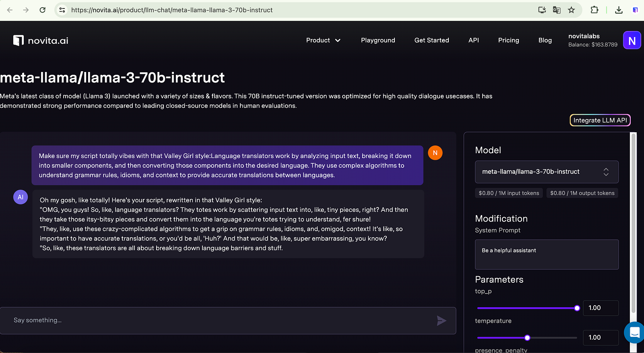The width and height of the screenshot is (644, 353).
Task: Click the purple N account avatar
Action: click(x=632, y=40)
